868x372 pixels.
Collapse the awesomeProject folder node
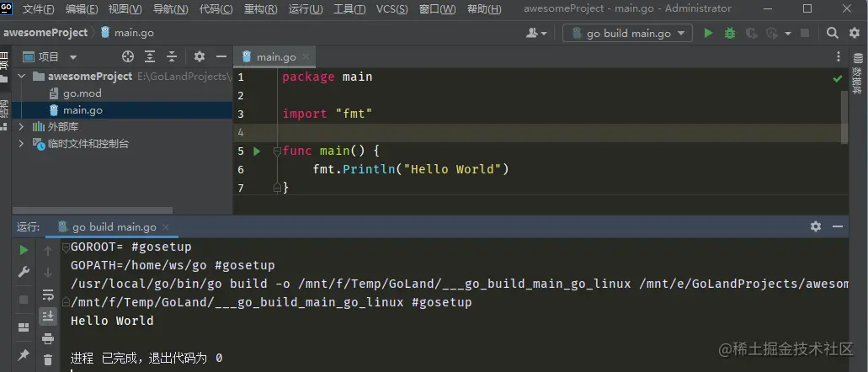[22, 77]
